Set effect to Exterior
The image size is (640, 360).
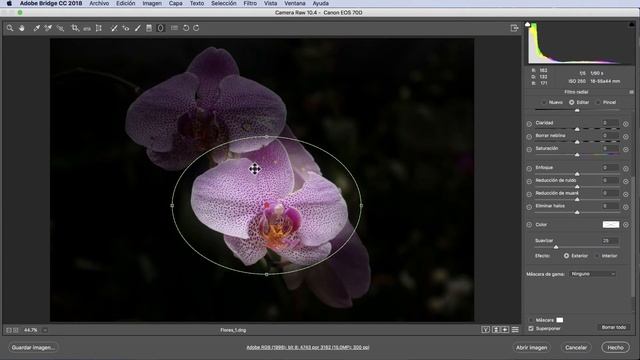[567, 256]
